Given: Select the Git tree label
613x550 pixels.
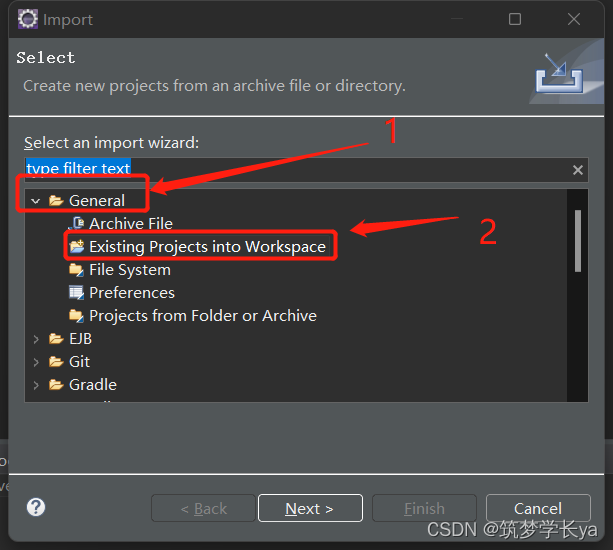Looking at the screenshot, I should tap(79, 362).
